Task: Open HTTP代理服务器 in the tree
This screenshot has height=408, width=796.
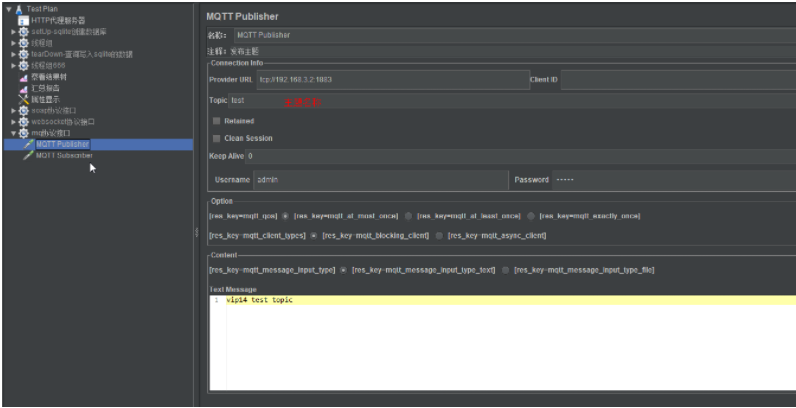Action: click(58, 21)
